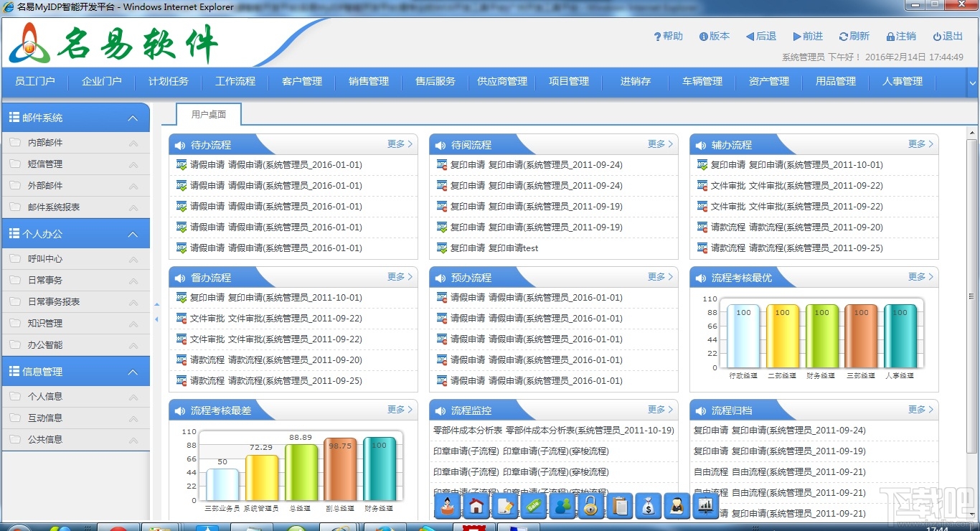Open the 人事管理 navigation menu
The width and height of the screenshot is (980, 531).
tap(903, 82)
